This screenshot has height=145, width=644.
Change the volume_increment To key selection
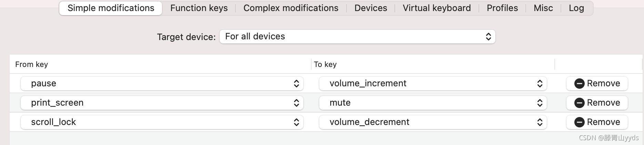coord(433,84)
